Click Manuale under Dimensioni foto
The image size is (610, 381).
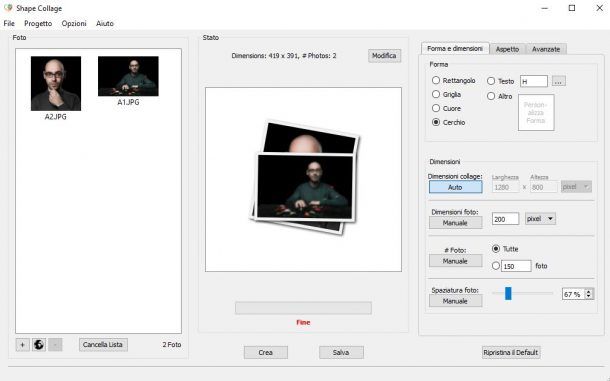(456, 223)
